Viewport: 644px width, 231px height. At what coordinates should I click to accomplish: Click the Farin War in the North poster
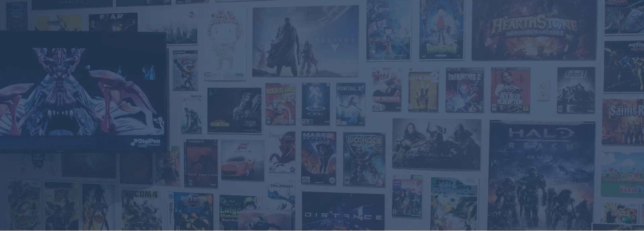(234, 111)
